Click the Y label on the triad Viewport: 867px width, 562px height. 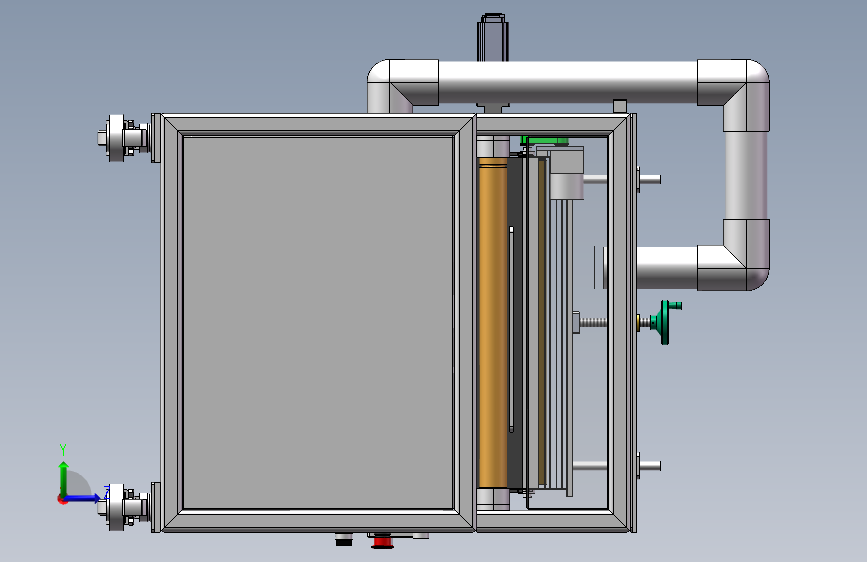click(63, 450)
